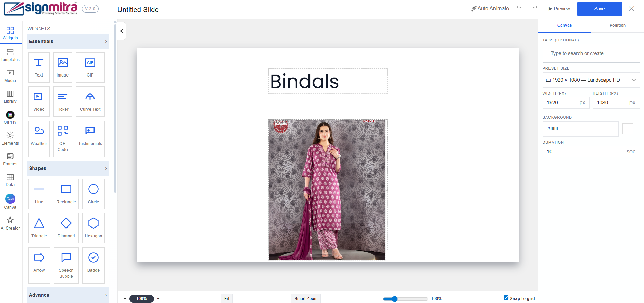
Task: Select the dress model image on canvas
Action: pyautogui.click(x=327, y=189)
